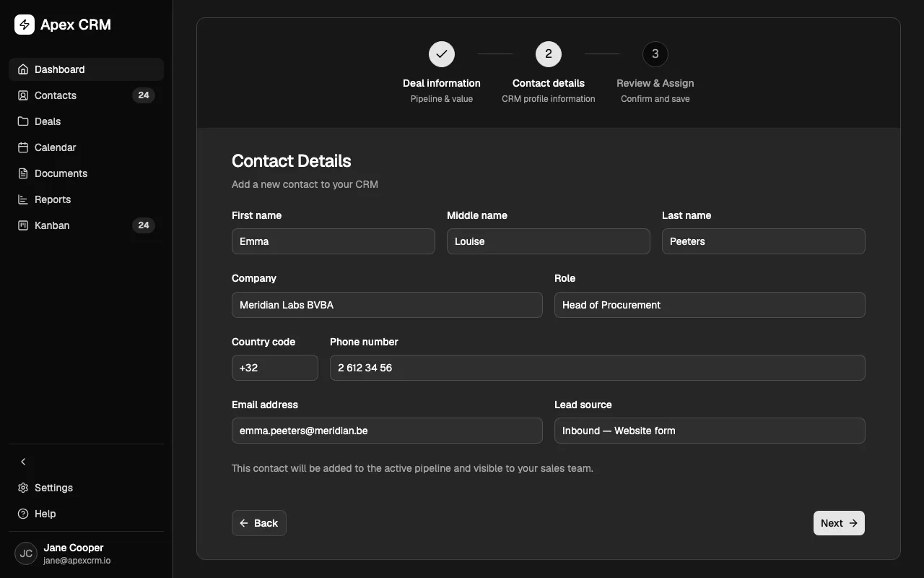Click step 3 circle in the stepper

655,54
